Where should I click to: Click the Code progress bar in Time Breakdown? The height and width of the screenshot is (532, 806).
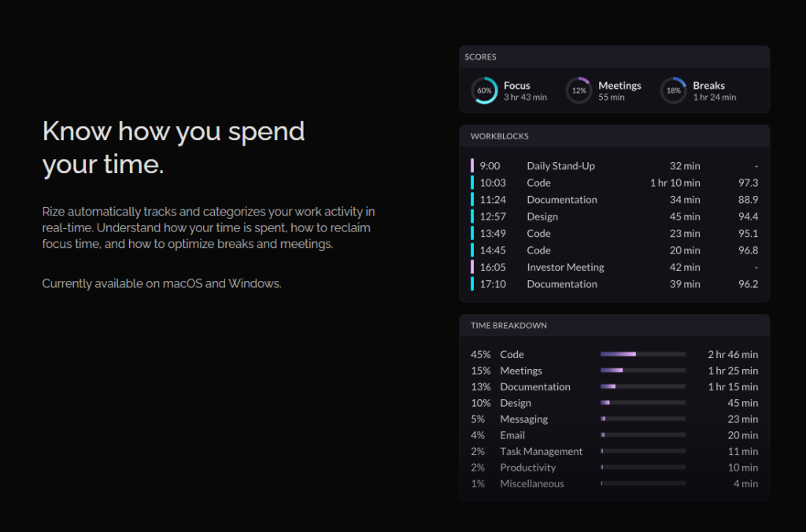pos(643,354)
